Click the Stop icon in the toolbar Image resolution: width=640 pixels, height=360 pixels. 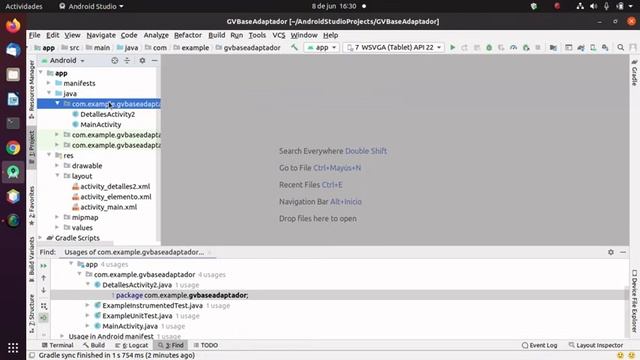pyautogui.click(x=538, y=47)
